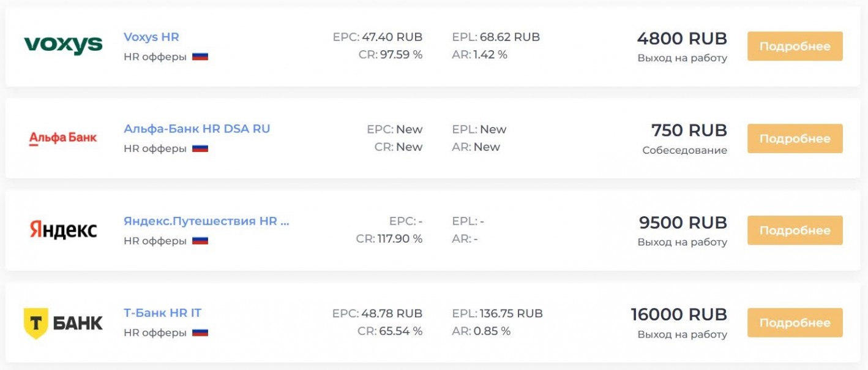Screen dimensions: 868x370
Task: Click the 9500 RUB payout amount
Action: click(x=683, y=222)
